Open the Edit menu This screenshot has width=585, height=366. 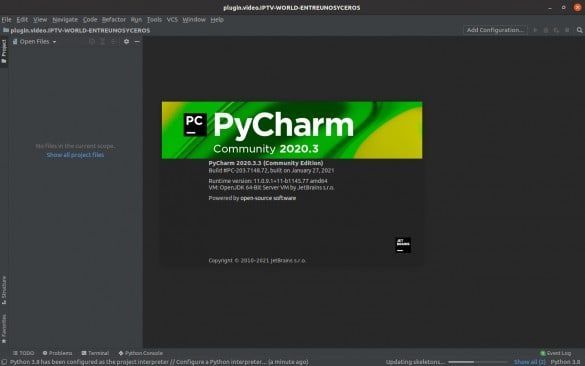point(22,19)
